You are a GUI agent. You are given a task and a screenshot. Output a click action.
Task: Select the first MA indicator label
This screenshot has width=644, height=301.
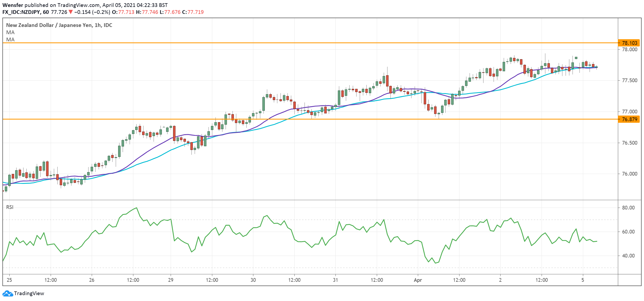(x=10, y=32)
